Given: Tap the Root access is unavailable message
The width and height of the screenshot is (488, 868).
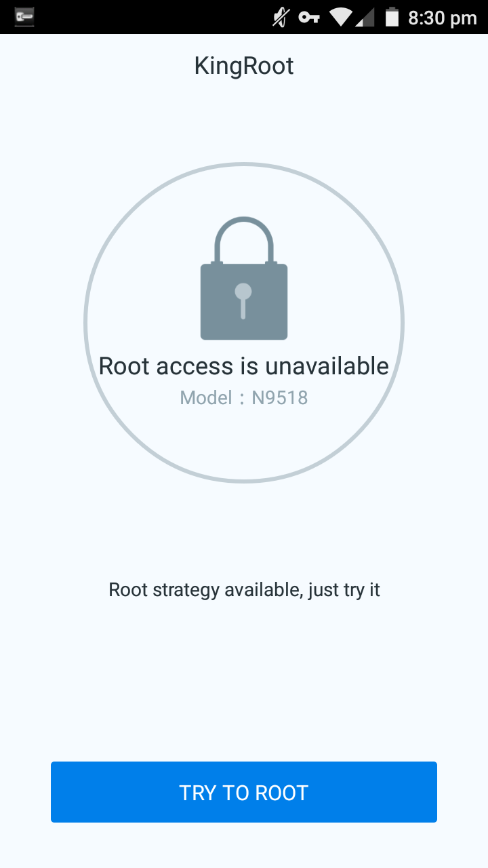Looking at the screenshot, I should coord(244,366).
